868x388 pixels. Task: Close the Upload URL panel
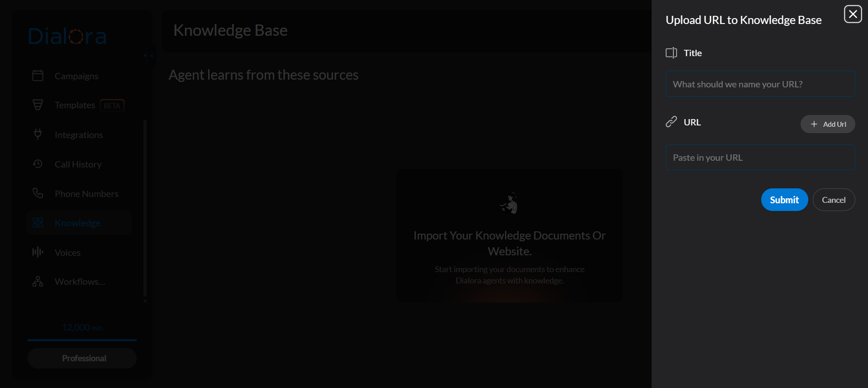(x=853, y=14)
